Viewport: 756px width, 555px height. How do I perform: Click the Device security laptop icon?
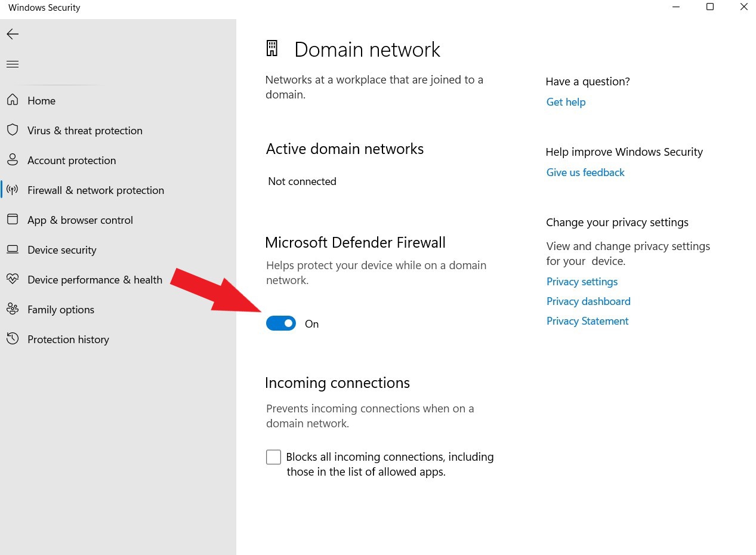click(13, 249)
